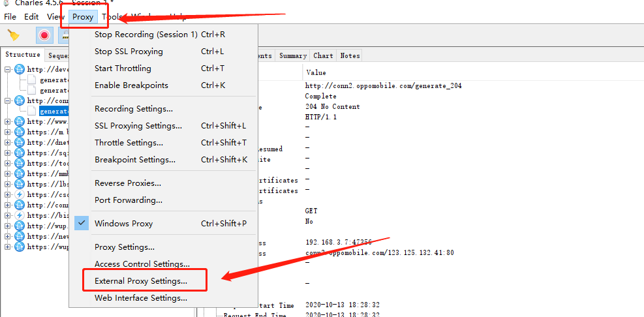Select the highlighted generate tree row
This screenshot has width=644, height=317.
point(54,112)
